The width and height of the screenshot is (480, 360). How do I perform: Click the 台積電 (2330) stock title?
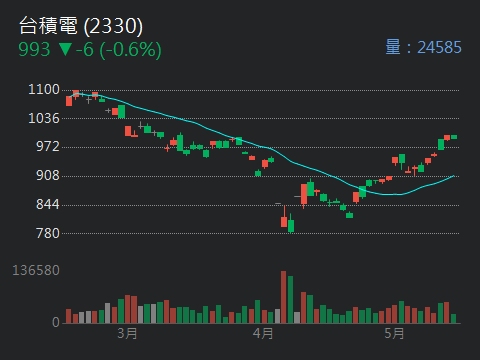coord(81,26)
